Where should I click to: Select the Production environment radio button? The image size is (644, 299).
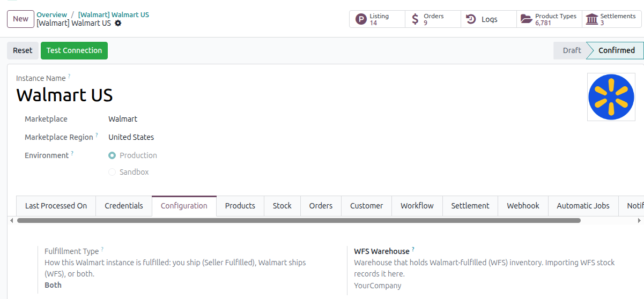point(112,155)
